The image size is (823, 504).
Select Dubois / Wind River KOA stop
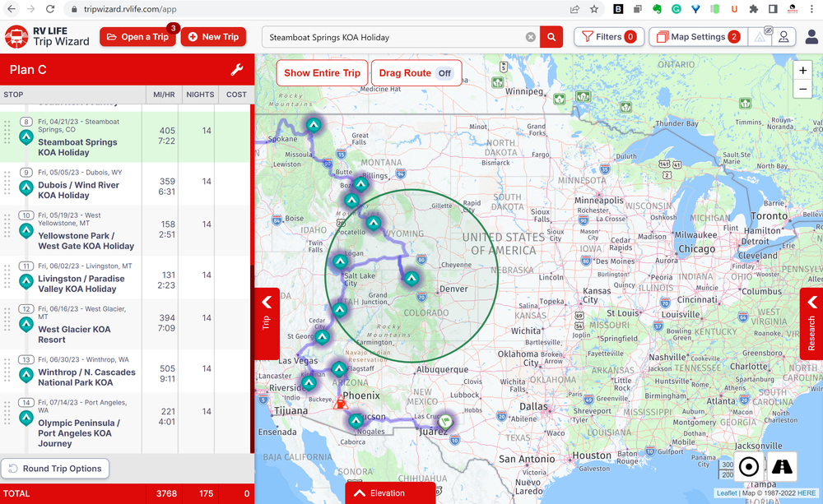pos(78,190)
